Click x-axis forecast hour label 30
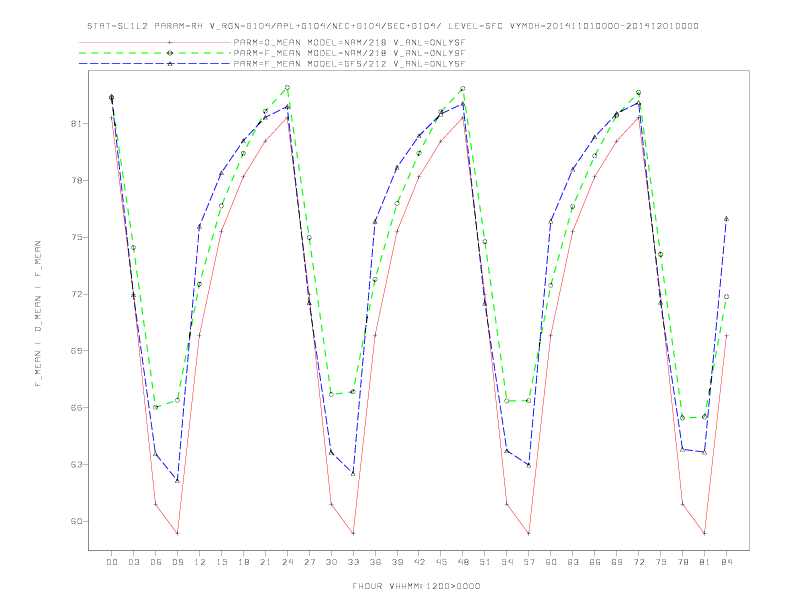Screen dimensions: 792x612 331,562
